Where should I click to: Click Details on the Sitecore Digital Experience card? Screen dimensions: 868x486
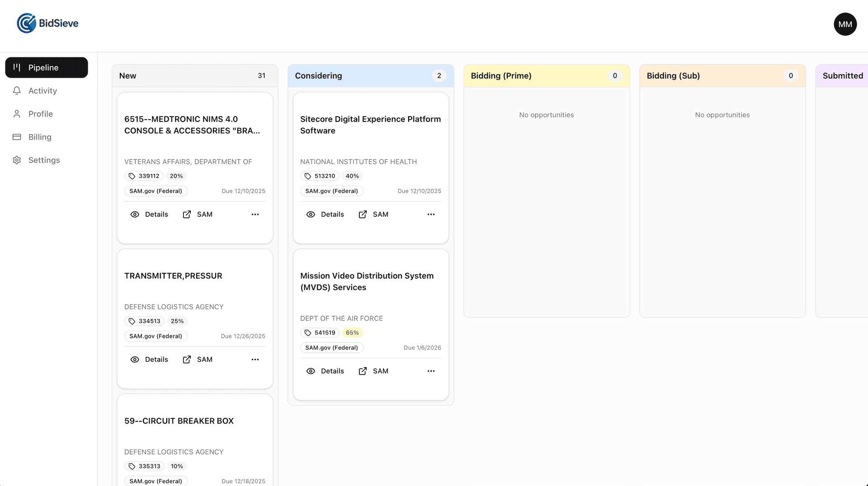click(x=332, y=215)
